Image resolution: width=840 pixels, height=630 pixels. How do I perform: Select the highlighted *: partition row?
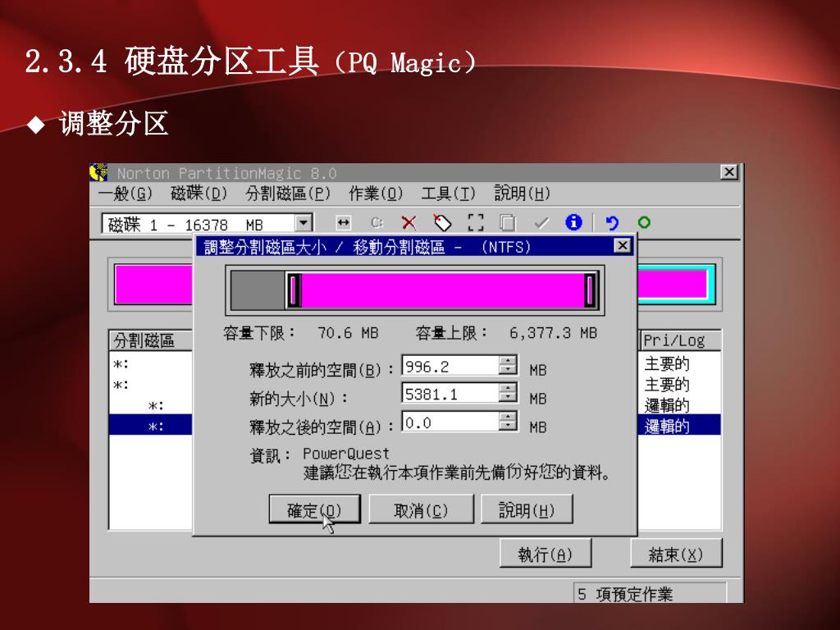click(151, 427)
